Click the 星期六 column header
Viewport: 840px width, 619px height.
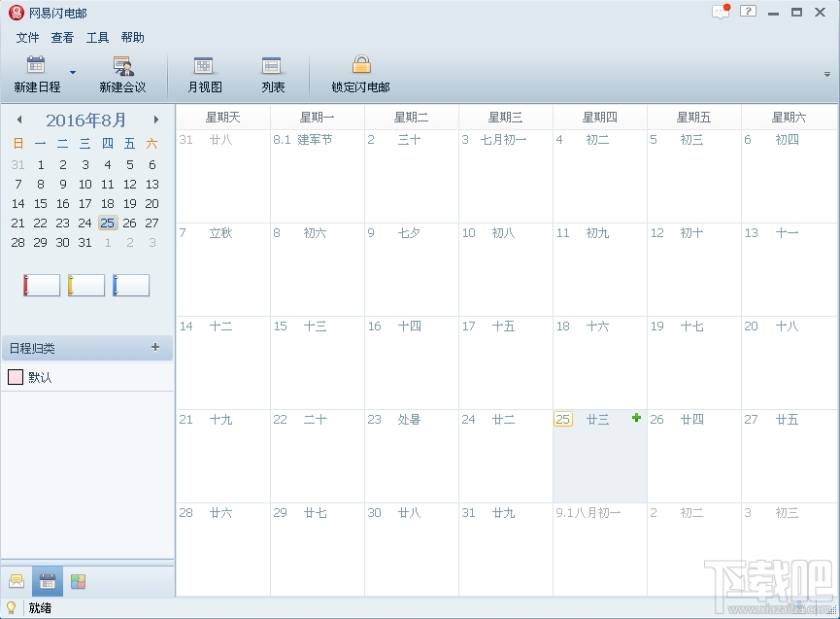pos(790,118)
